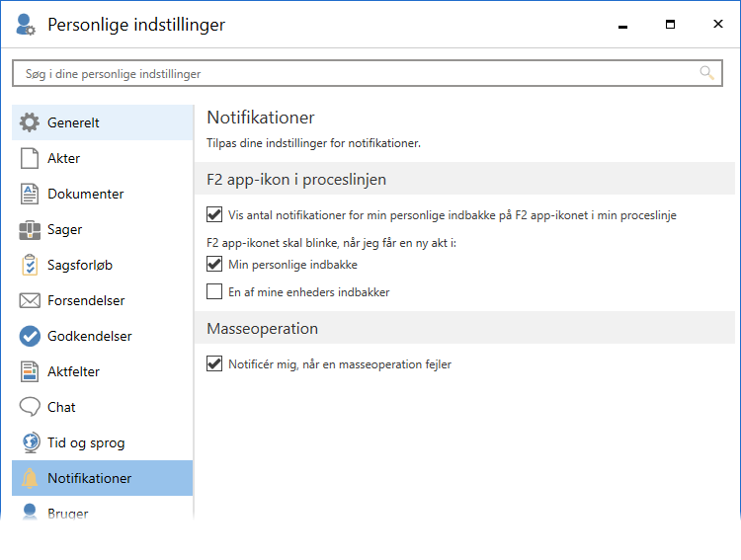
Task: Toggle 'Notificér mig, når en masseoperation fejler'
Action: [214, 364]
